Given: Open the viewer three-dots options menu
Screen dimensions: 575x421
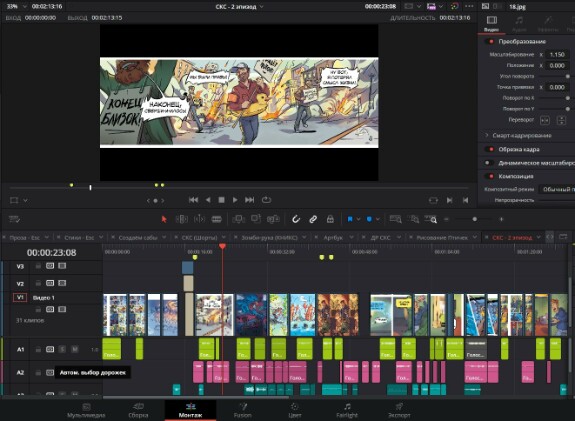Looking at the screenshot, I should point(469,6).
